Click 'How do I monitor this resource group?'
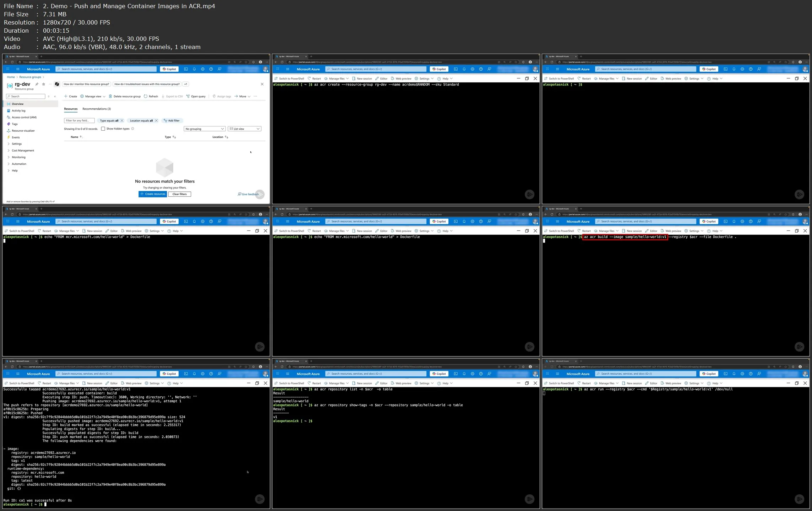The height and width of the screenshot is (511, 812). 86,84
